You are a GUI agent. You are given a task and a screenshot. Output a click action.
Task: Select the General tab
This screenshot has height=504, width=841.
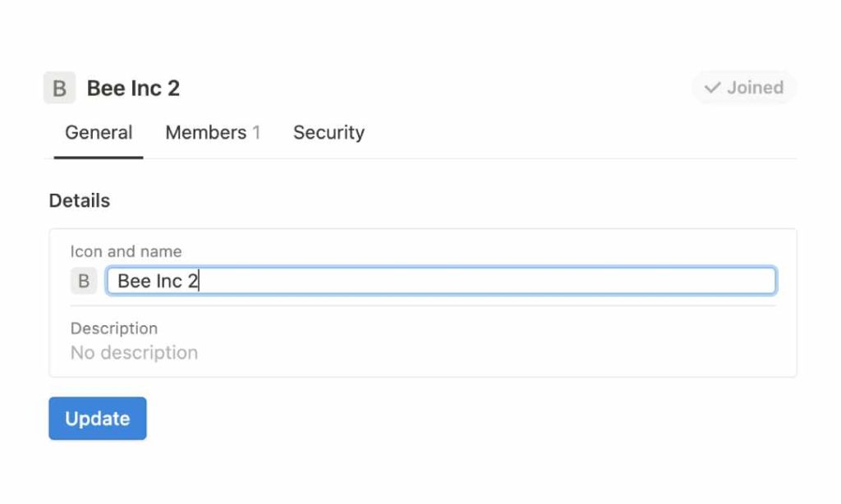[99, 132]
